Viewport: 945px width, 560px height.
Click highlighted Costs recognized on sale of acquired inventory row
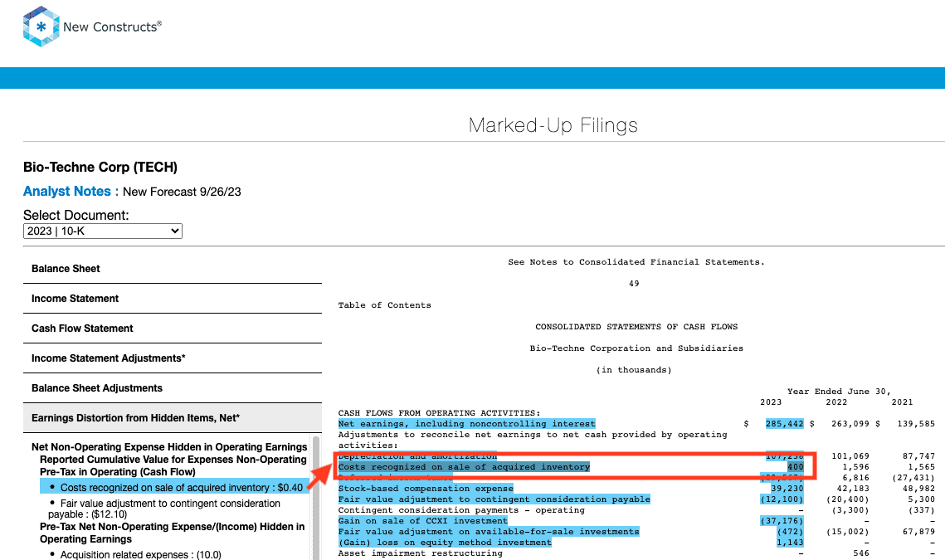pos(464,466)
